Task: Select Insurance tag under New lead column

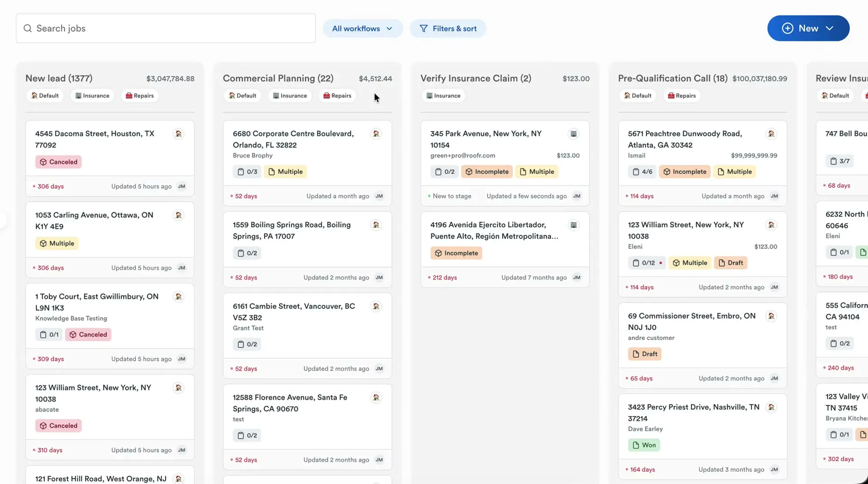Action: [92, 95]
